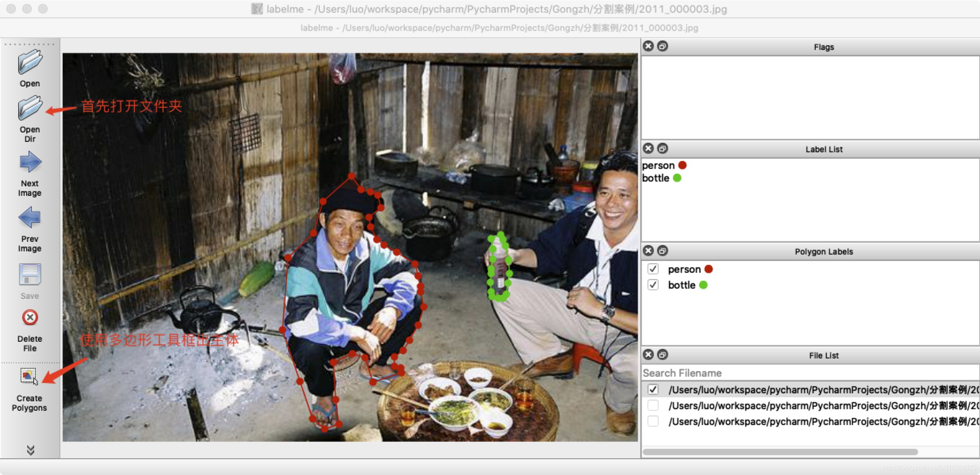The image size is (980, 475).
Task: Float the Polygon Labels dock panel
Action: coord(662,251)
